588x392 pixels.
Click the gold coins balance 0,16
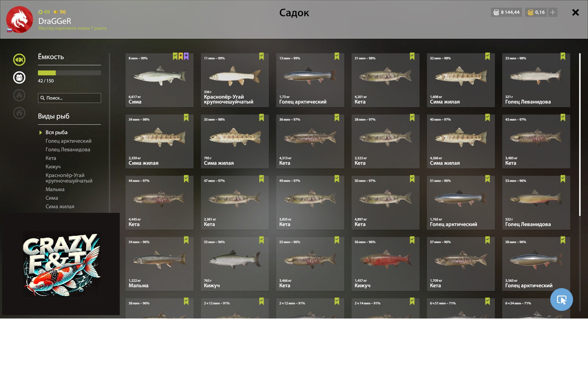(x=536, y=12)
